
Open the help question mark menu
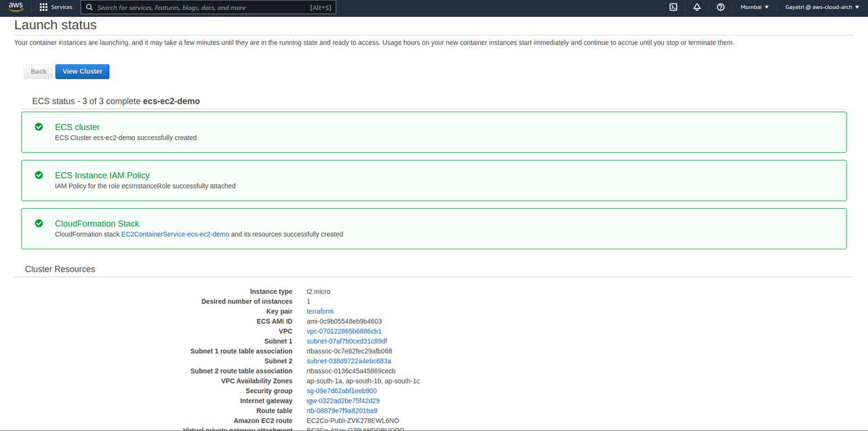point(720,7)
